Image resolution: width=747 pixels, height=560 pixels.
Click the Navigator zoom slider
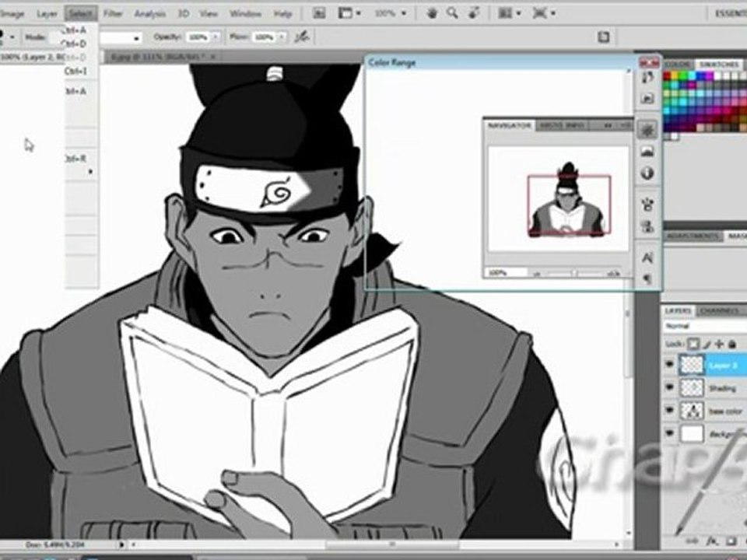click(575, 273)
